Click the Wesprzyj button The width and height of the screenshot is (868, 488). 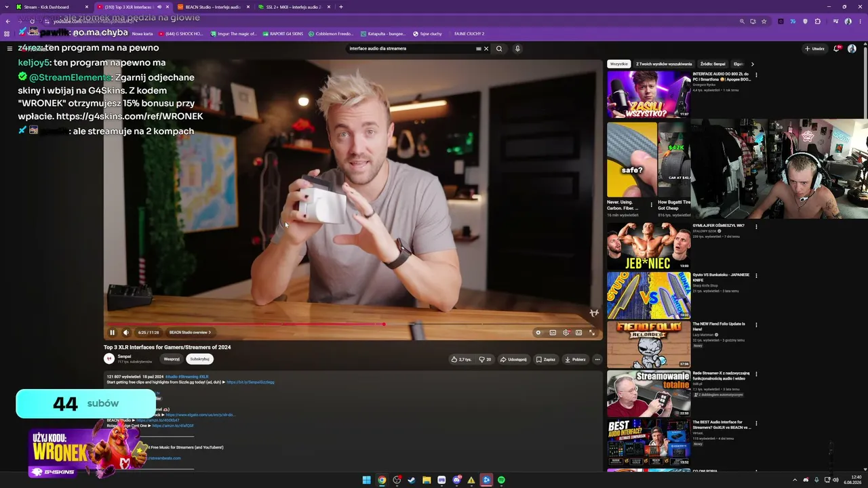click(172, 359)
